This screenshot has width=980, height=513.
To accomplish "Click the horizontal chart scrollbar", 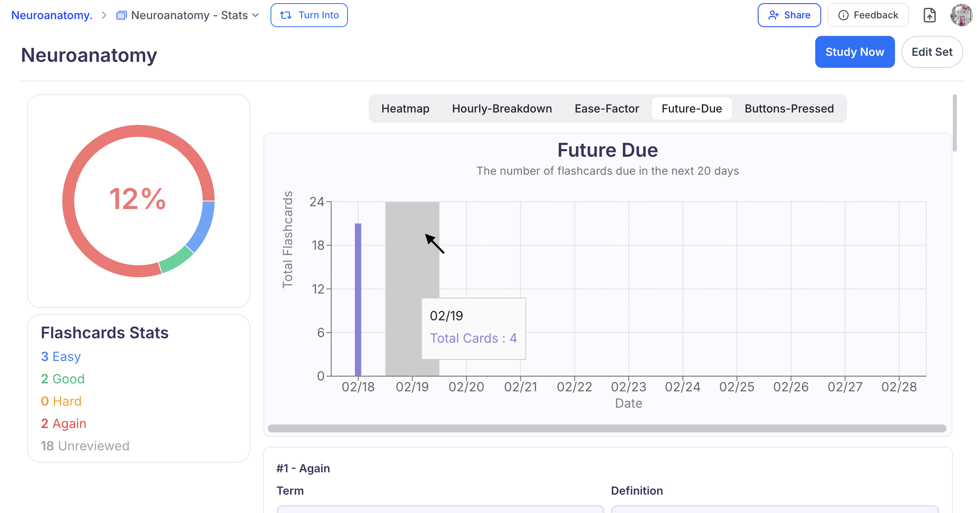I will [x=607, y=428].
